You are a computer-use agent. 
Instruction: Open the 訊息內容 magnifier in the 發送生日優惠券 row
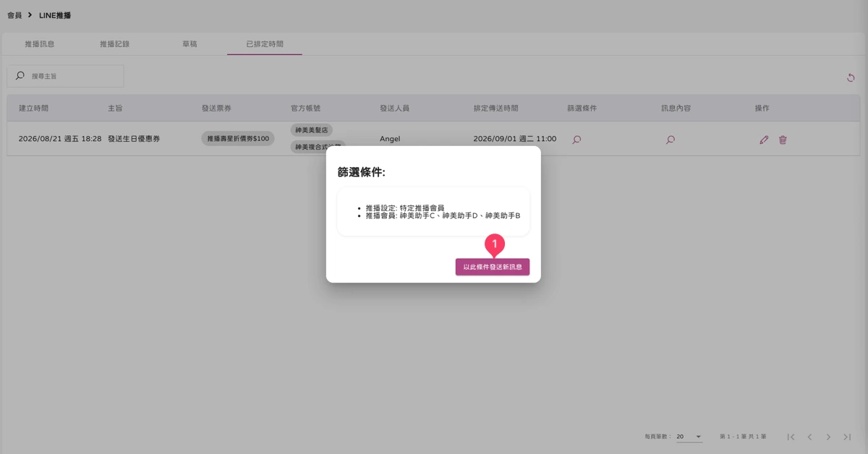pos(671,140)
